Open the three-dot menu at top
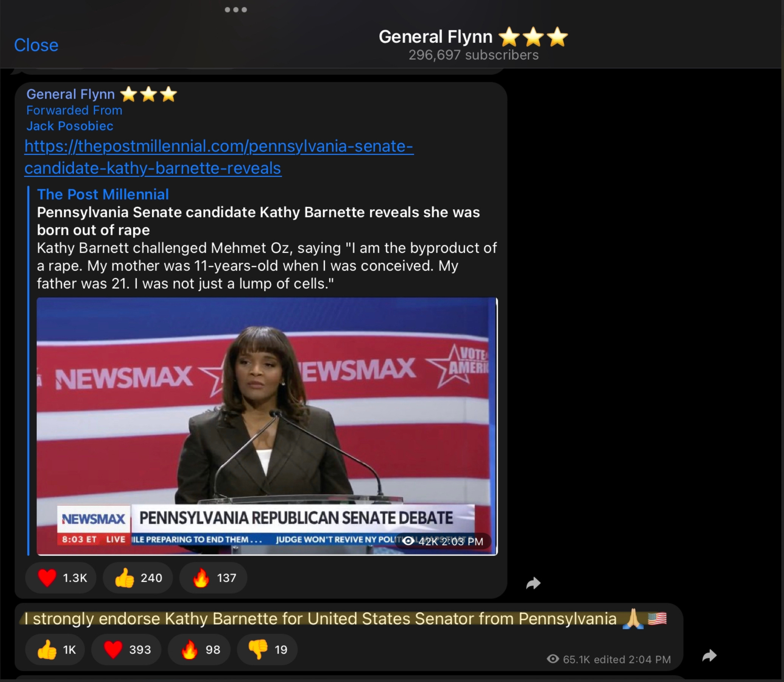Screen dimensions: 784x682 [x=235, y=9]
